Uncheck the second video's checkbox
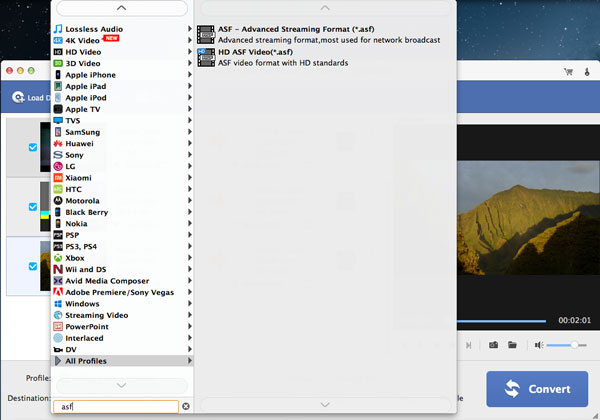The image size is (600, 420). click(x=33, y=207)
